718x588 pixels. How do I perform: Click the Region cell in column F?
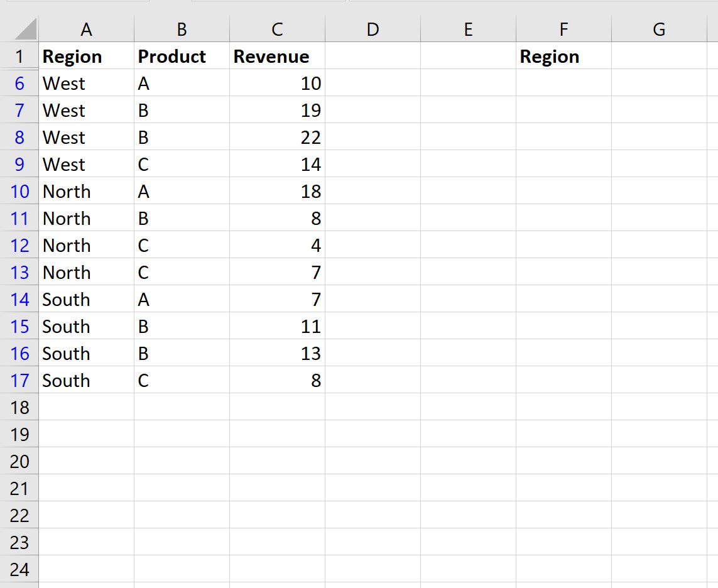563,56
